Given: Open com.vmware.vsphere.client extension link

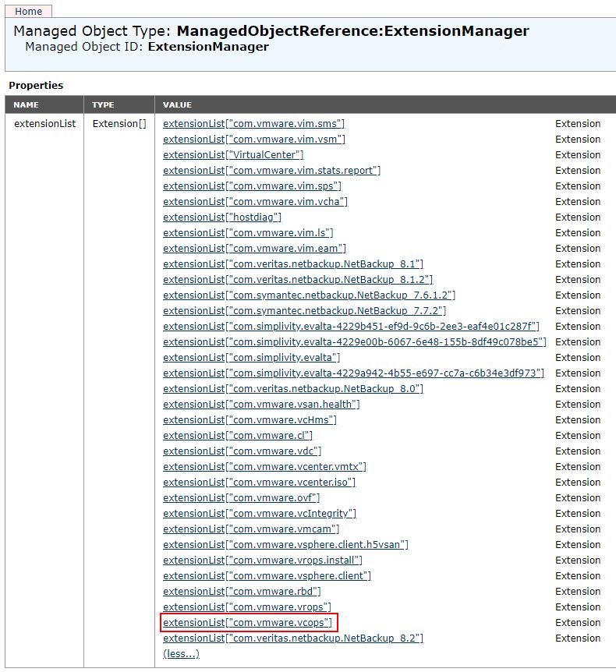Looking at the screenshot, I should [267, 576].
